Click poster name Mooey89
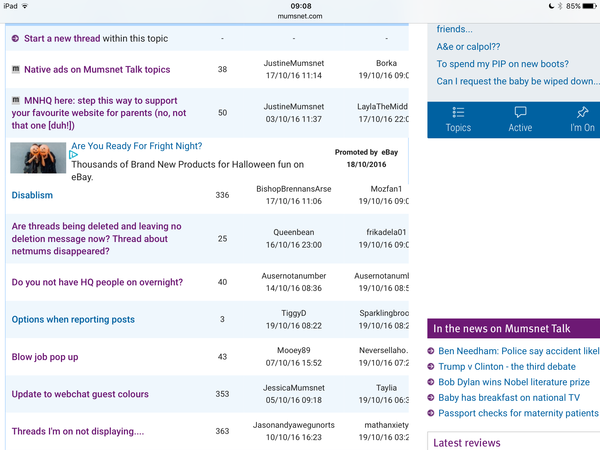 (293, 350)
